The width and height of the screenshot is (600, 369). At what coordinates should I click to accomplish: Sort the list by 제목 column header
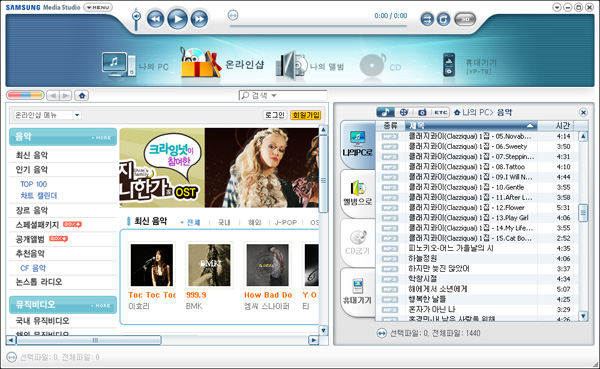point(471,126)
